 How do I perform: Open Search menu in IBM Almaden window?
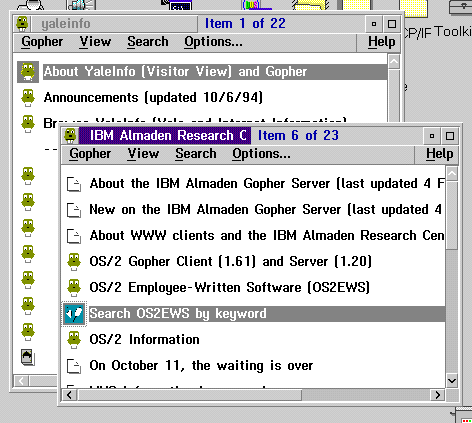pyautogui.click(x=196, y=154)
